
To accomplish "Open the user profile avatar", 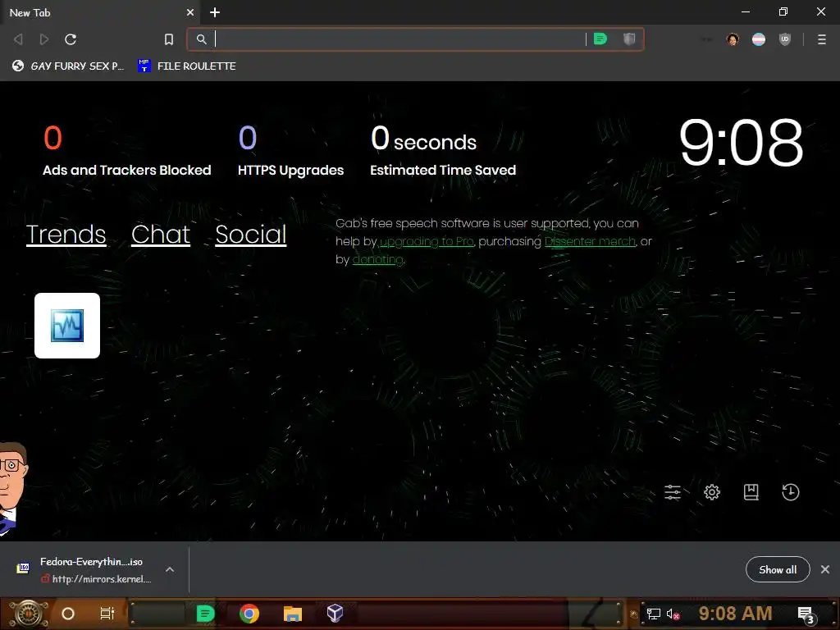I will 733,39.
